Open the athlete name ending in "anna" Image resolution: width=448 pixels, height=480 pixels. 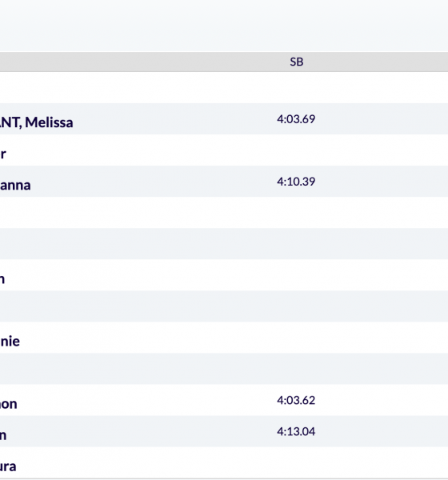15,186
